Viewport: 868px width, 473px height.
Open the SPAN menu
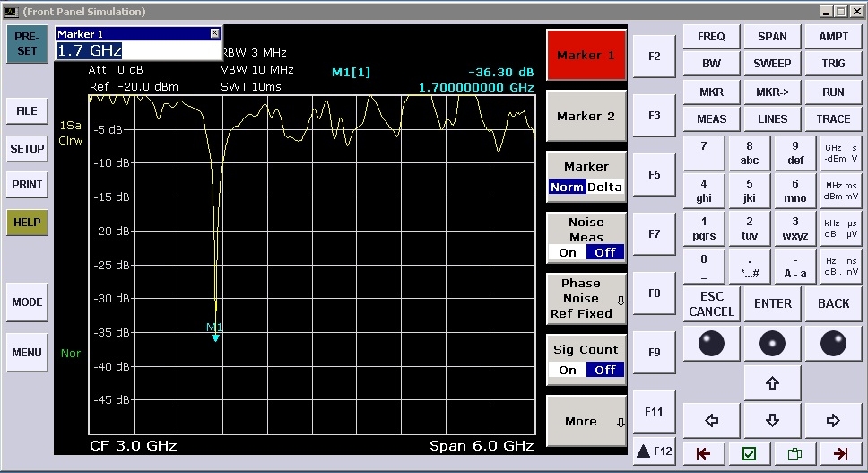(772, 37)
